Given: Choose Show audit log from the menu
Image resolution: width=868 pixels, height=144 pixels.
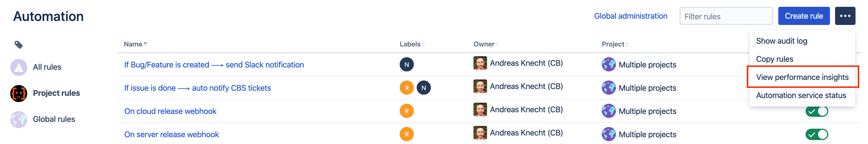Looking at the screenshot, I should tap(781, 41).
